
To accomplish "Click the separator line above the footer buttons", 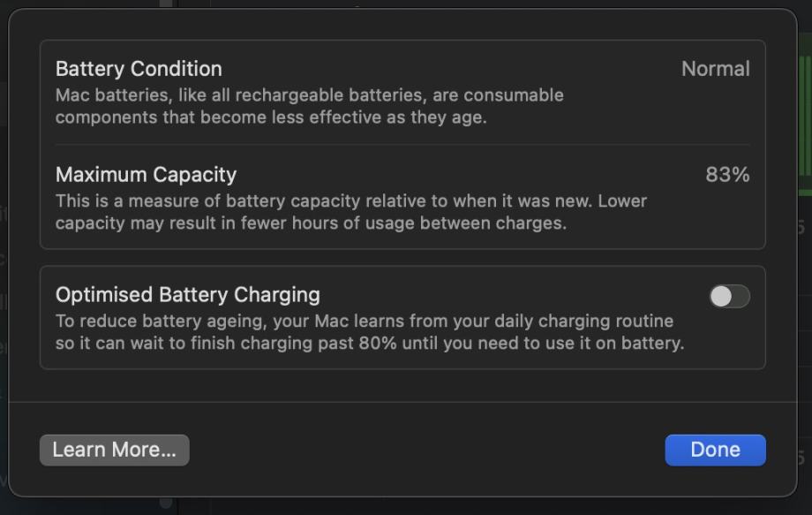I will coord(402,403).
